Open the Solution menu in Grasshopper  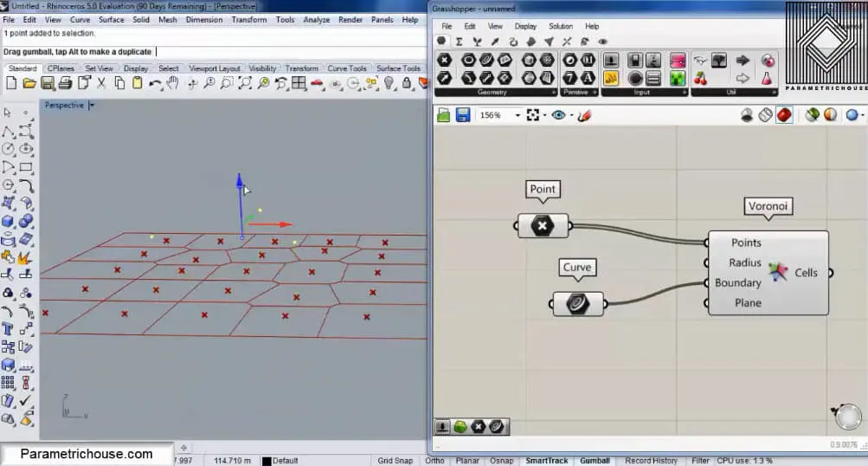560,26
